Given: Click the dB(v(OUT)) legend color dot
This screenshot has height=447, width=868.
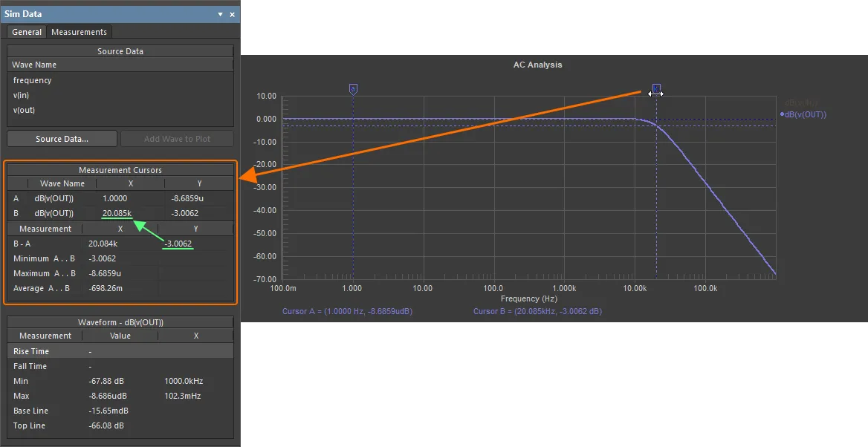Looking at the screenshot, I should (x=783, y=114).
